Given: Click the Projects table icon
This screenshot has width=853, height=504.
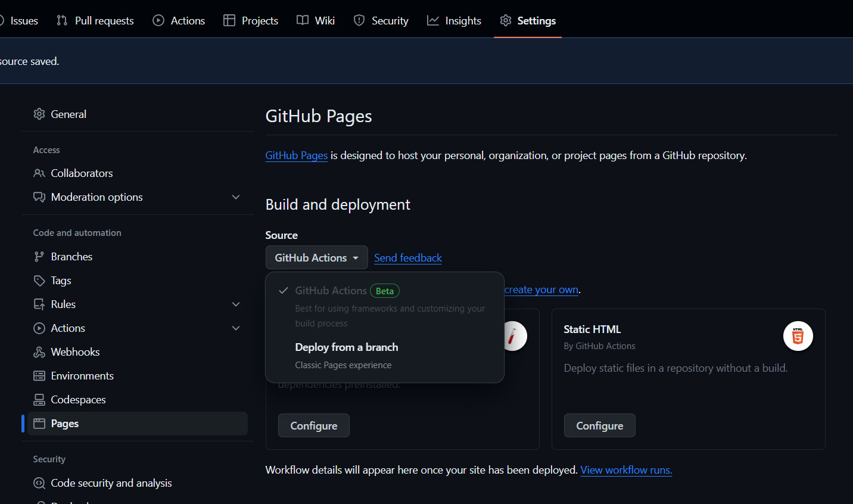Looking at the screenshot, I should coord(229,20).
